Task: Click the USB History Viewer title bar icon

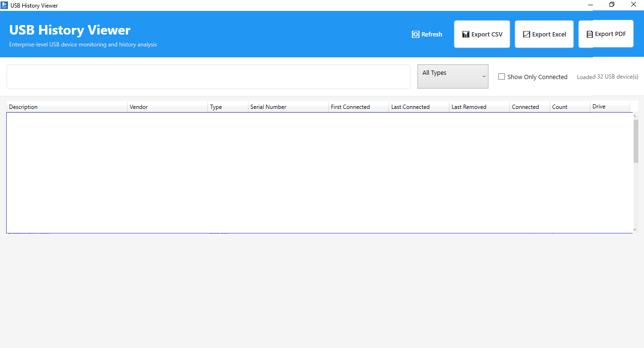Action: pos(5,5)
